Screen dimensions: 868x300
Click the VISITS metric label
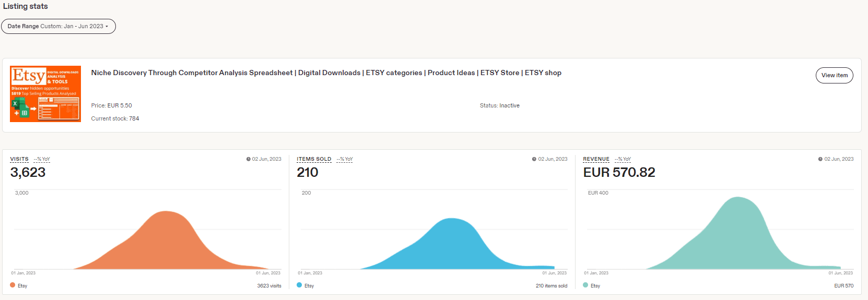(19, 159)
